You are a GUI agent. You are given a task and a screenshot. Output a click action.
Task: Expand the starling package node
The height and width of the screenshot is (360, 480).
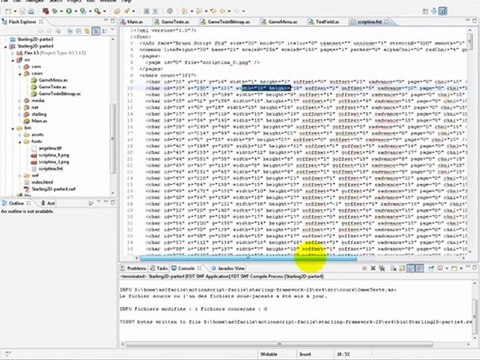pyautogui.click(x=20, y=114)
